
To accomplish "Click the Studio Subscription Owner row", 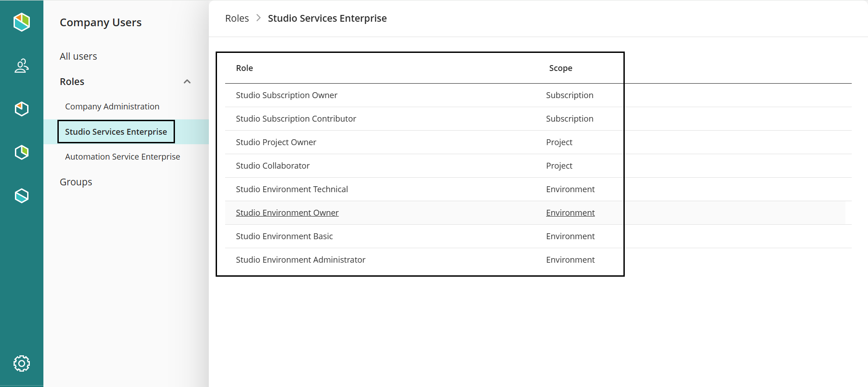I will coord(287,95).
